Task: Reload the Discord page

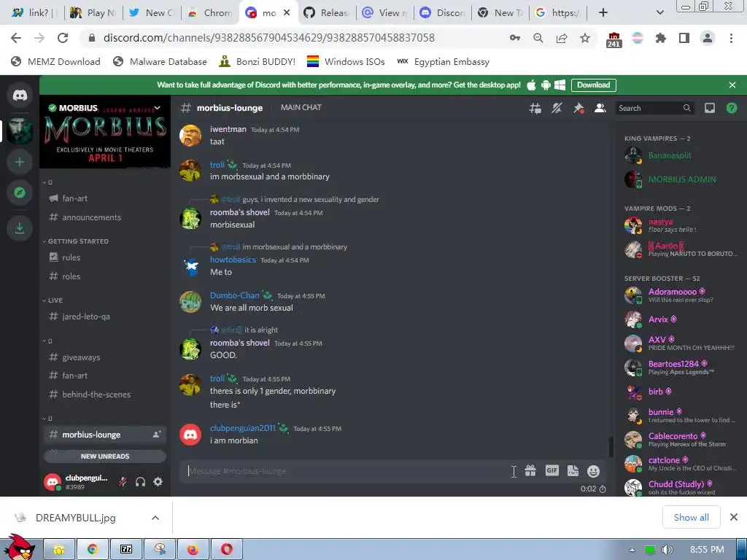Action: click(x=63, y=38)
